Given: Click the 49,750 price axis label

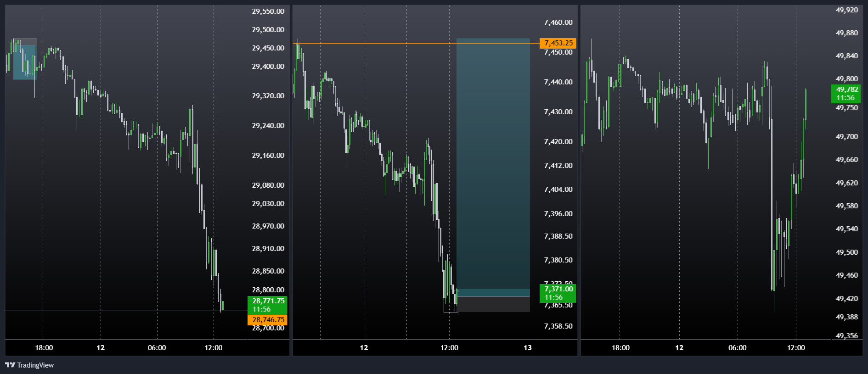Looking at the screenshot, I should click(x=847, y=107).
